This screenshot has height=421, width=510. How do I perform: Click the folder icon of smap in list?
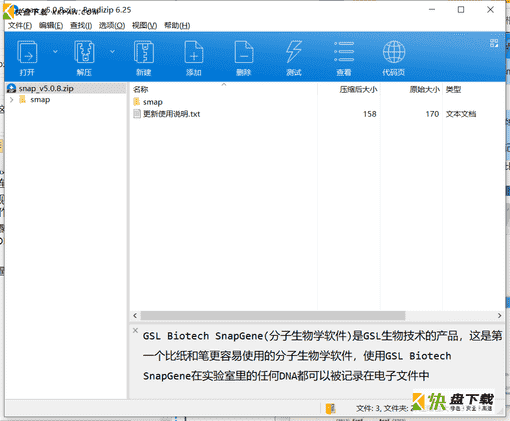[x=137, y=102]
